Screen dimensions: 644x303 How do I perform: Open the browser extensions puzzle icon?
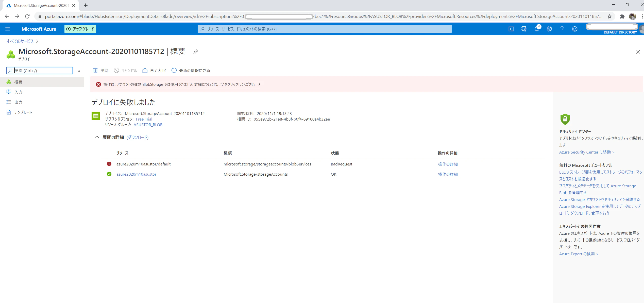pyautogui.click(x=622, y=16)
